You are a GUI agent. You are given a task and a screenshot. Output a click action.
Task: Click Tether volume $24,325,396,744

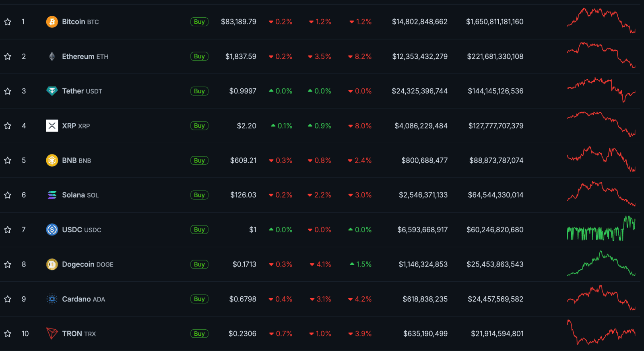click(x=420, y=91)
